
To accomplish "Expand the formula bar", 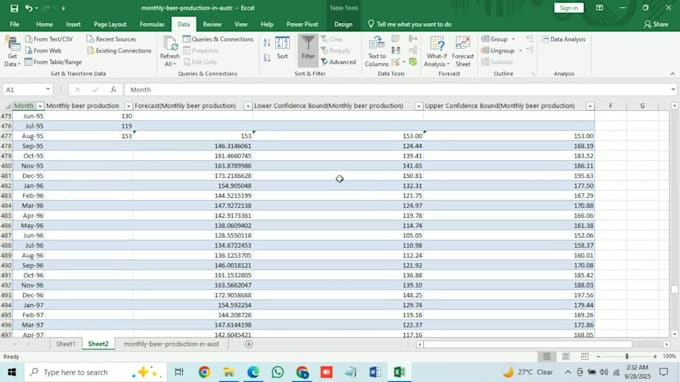I will coord(673,90).
